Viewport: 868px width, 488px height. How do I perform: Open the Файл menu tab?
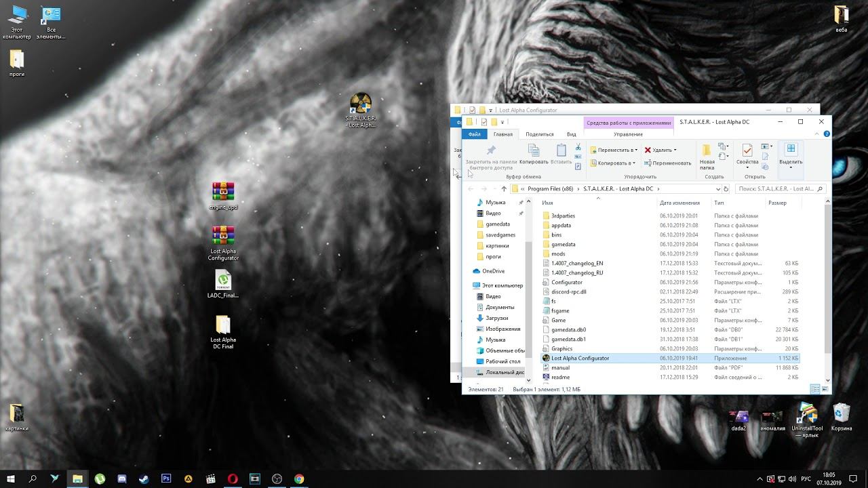tap(474, 134)
